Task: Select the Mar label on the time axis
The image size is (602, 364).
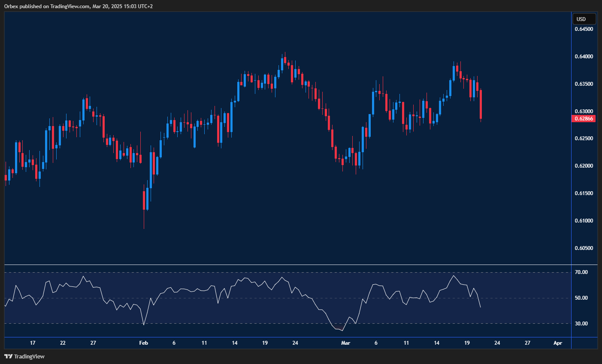Action: pos(345,343)
